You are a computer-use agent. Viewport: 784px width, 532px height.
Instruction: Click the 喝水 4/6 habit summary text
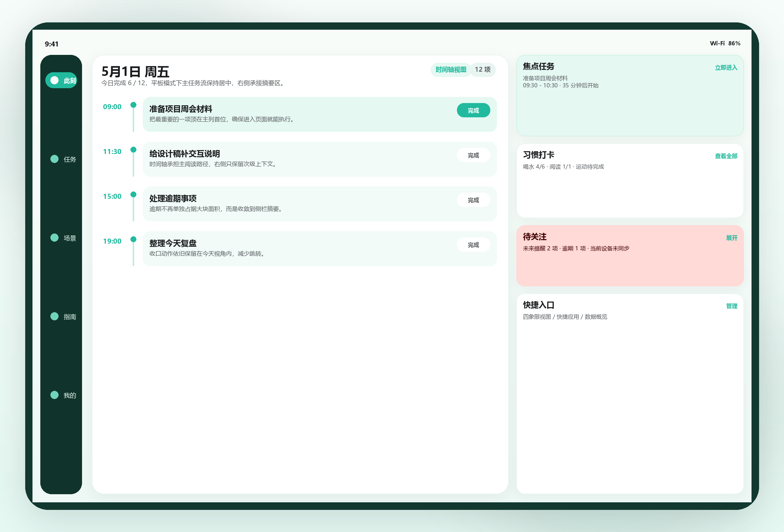(x=563, y=167)
